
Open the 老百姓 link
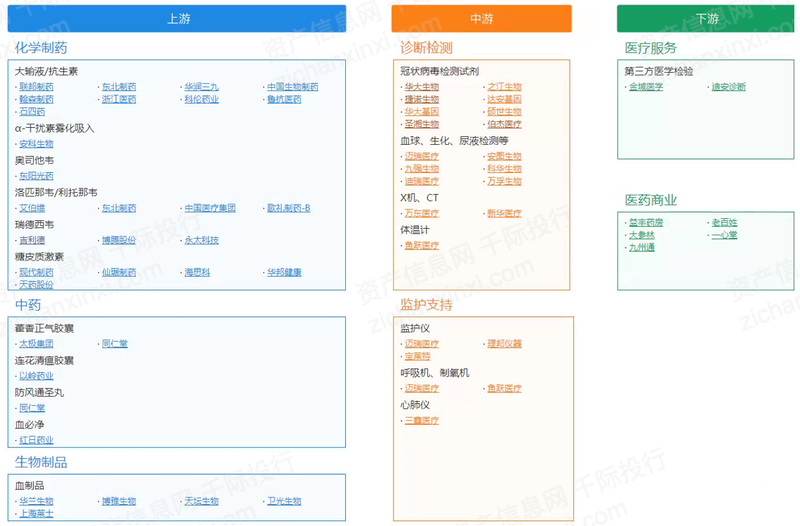click(x=724, y=223)
